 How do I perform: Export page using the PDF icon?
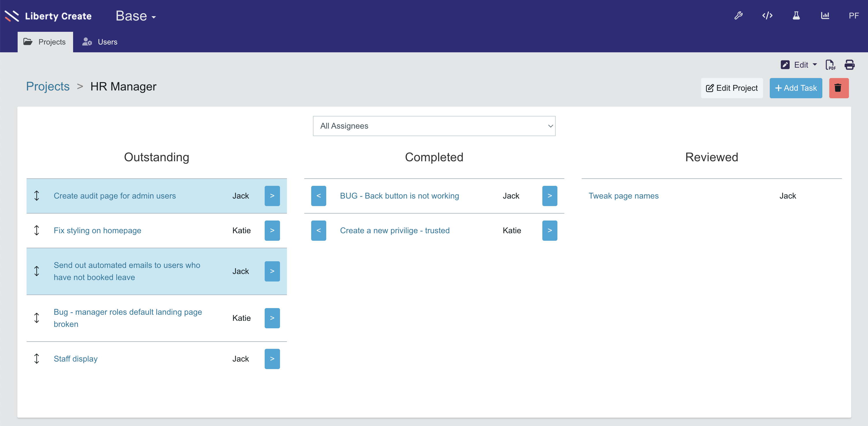(830, 65)
